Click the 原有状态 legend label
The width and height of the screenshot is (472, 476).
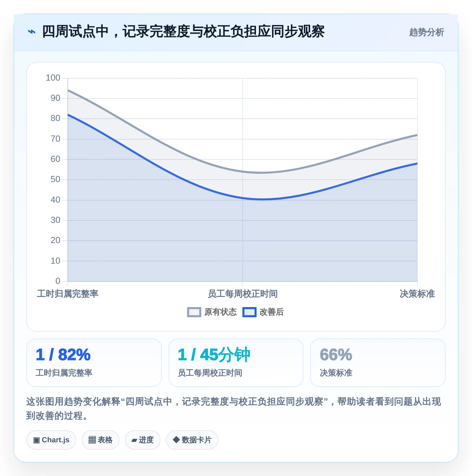220,312
